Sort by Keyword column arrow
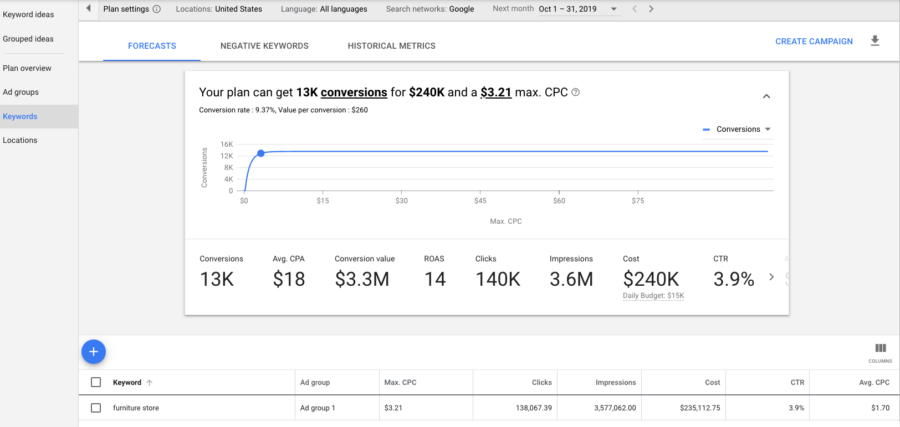 point(150,382)
